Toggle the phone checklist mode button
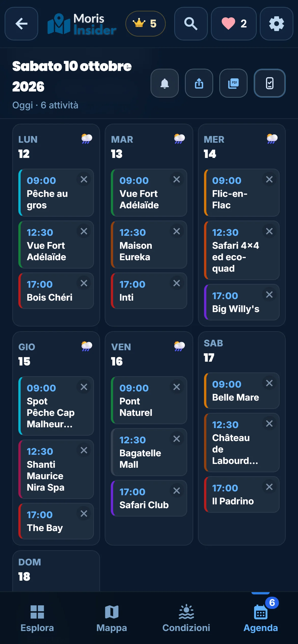 point(269,83)
